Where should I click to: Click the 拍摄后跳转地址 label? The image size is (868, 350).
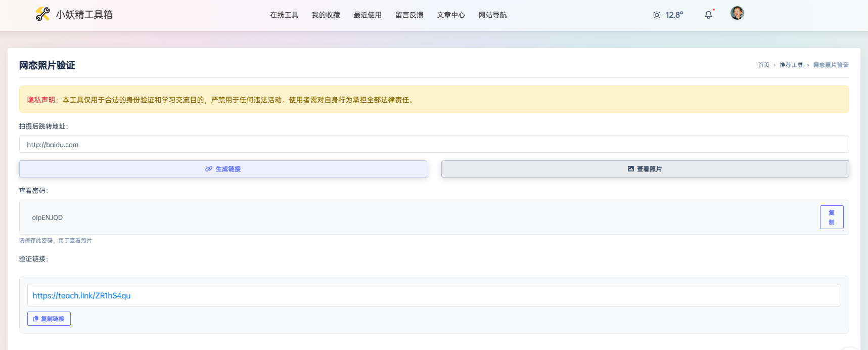coord(43,126)
